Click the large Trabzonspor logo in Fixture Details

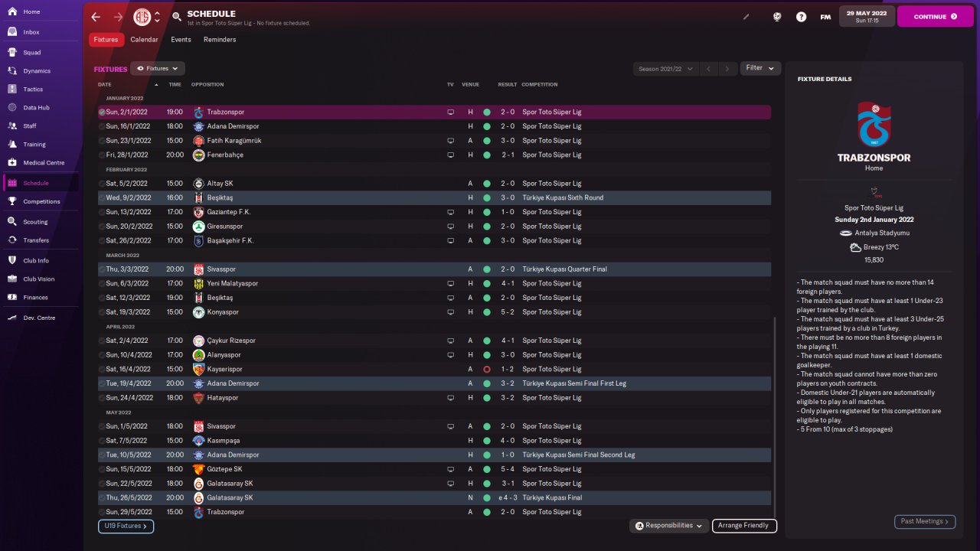click(874, 124)
